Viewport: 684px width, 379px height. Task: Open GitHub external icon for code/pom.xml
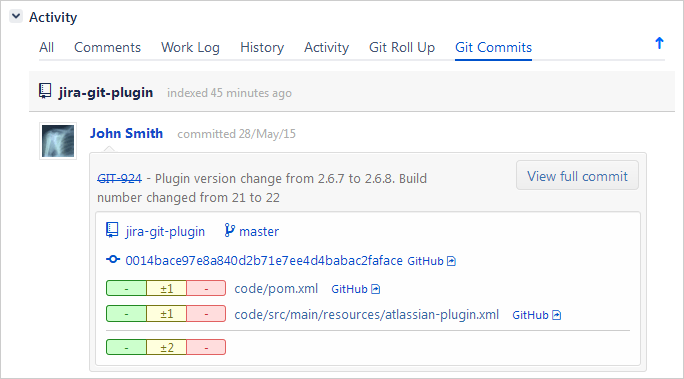pos(376,289)
